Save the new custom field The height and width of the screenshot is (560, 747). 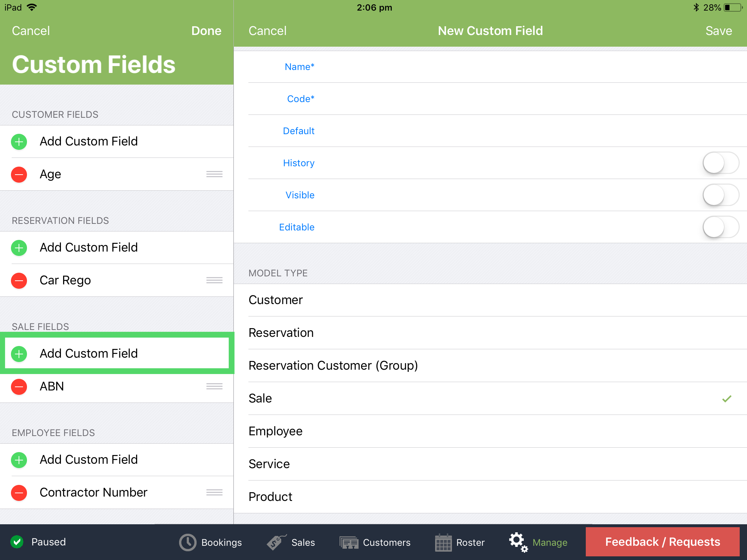[x=719, y=31]
